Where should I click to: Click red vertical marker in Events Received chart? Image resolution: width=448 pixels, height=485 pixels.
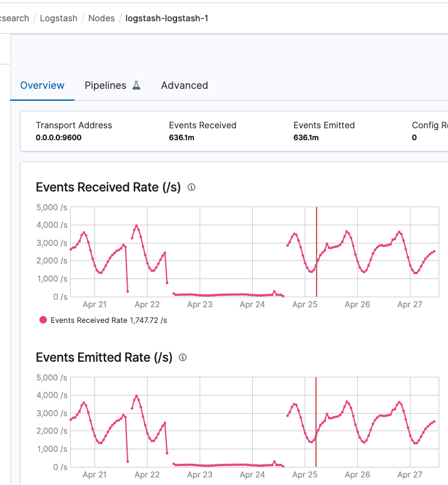(317, 250)
